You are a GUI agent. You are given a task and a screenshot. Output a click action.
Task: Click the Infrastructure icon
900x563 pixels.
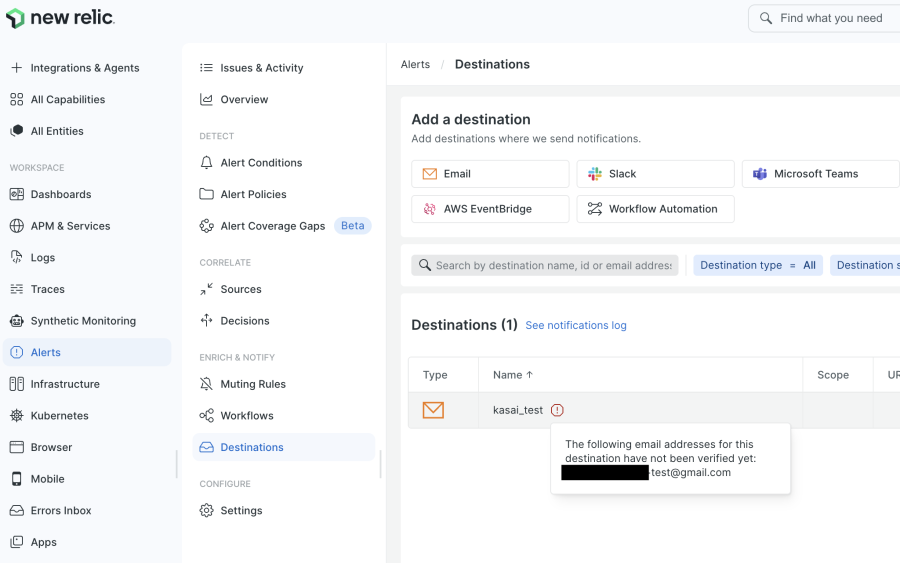click(x=17, y=384)
